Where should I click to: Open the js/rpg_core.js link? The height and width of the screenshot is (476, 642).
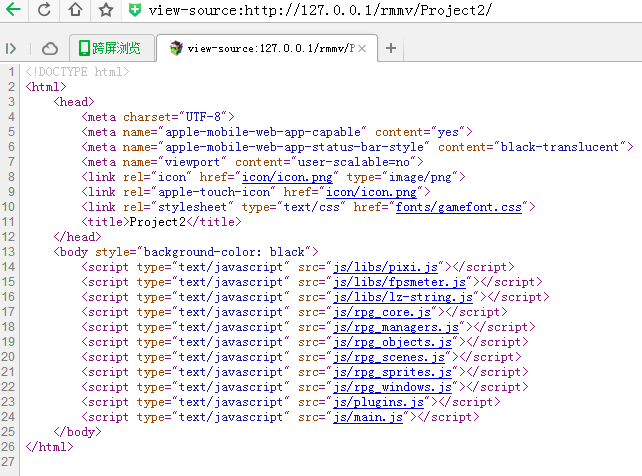coord(382,312)
